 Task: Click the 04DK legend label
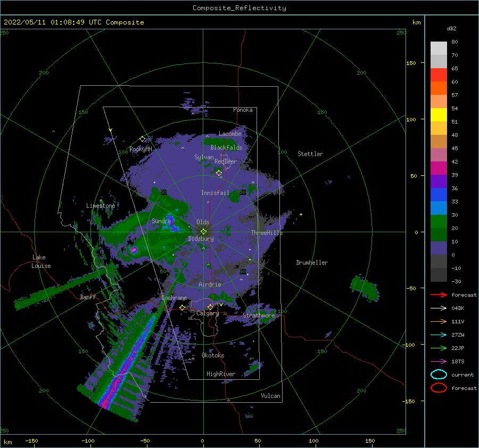458,308
